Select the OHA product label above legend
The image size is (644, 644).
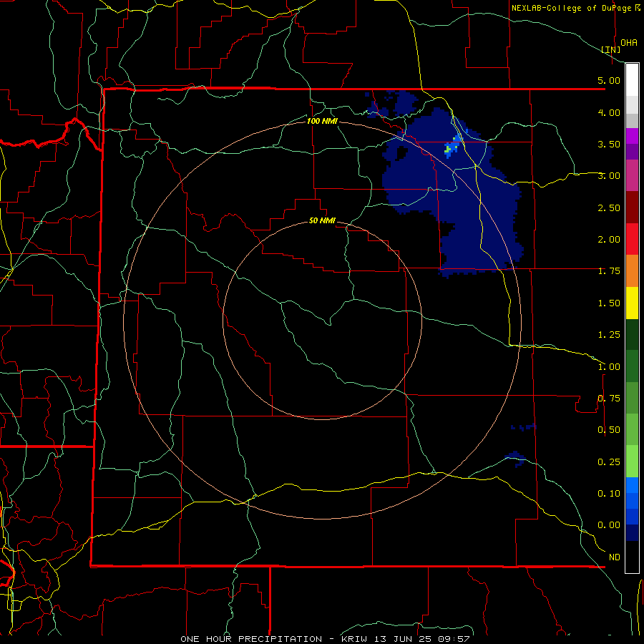[629, 42]
